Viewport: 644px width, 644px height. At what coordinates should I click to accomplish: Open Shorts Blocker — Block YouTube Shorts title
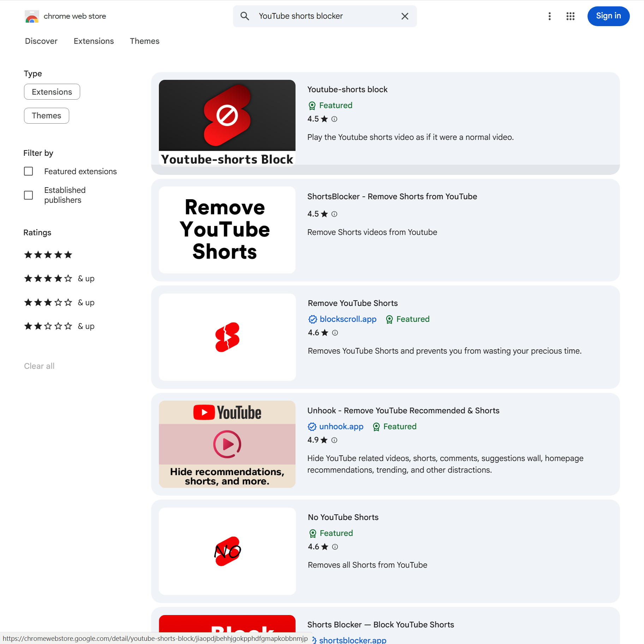coord(381,625)
